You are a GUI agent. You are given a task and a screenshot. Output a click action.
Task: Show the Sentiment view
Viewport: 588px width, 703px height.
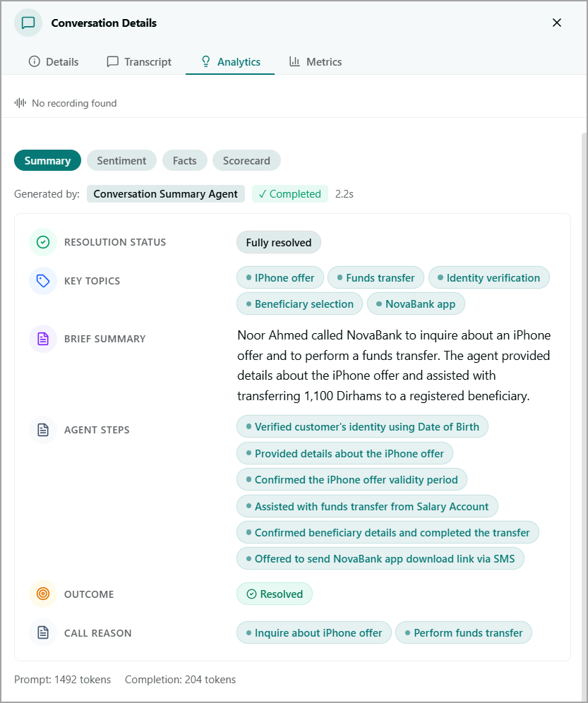pos(121,160)
